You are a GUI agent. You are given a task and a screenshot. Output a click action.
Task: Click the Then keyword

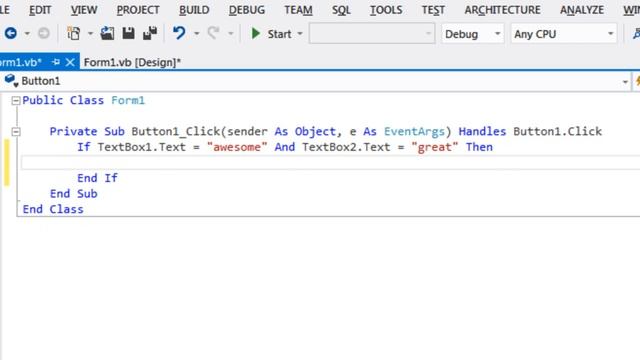pos(479,147)
